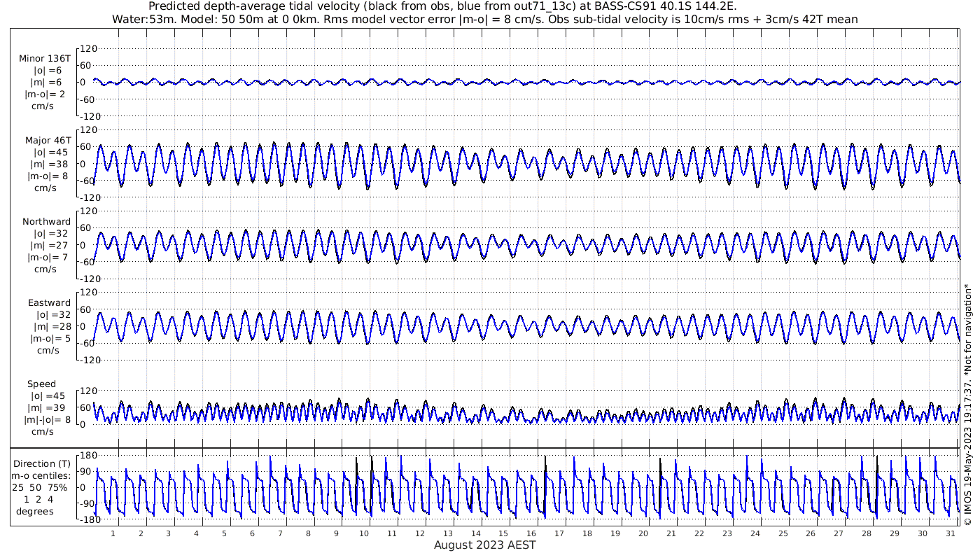
Task: Select the 'Major 46T' panel label
Action: pos(47,140)
